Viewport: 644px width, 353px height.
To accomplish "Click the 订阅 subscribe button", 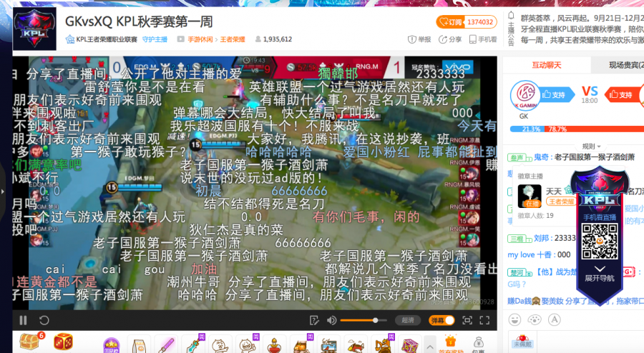I will point(451,21).
